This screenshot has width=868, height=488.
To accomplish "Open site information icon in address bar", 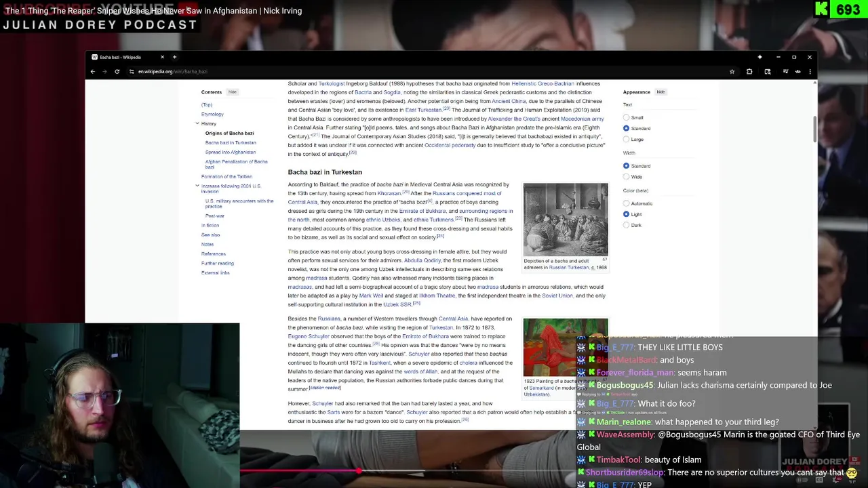I will tap(132, 71).
